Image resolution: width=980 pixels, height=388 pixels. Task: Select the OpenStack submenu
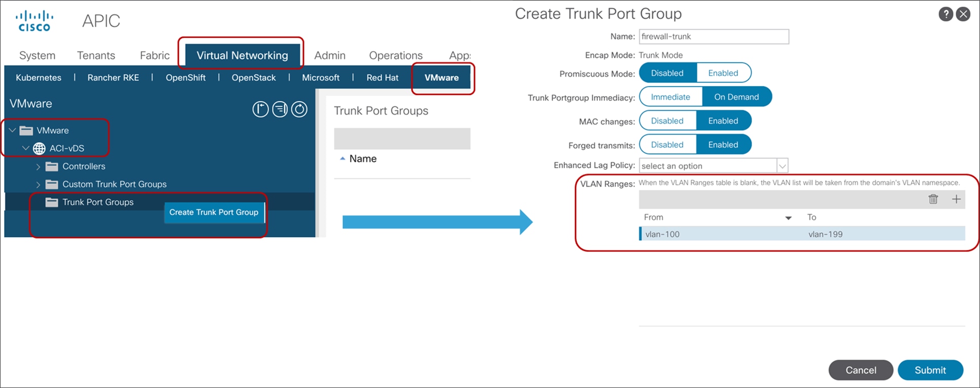(254, 77)
